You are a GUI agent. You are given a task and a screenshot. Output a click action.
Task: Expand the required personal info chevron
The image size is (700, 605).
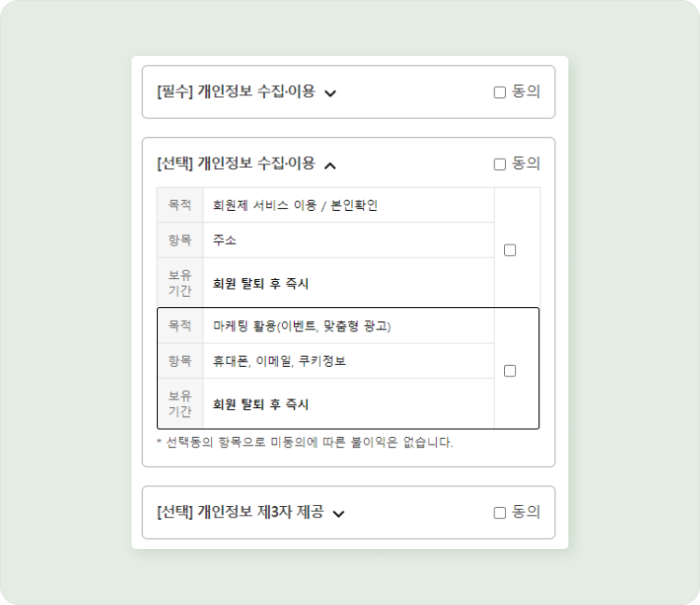329,92
